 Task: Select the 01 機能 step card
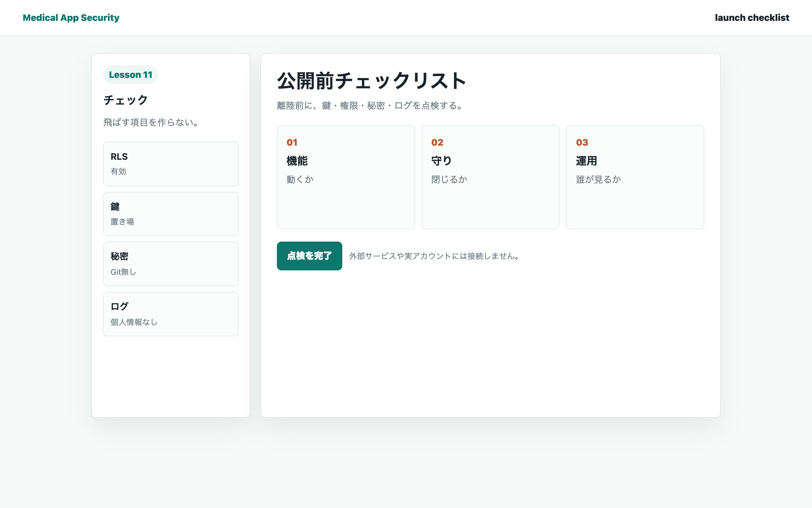[346, 178]
